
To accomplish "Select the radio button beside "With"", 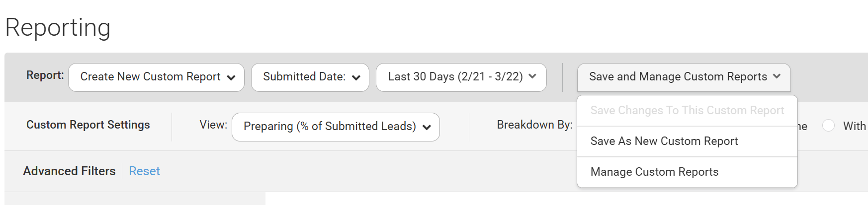I will [x=828, y=126].
